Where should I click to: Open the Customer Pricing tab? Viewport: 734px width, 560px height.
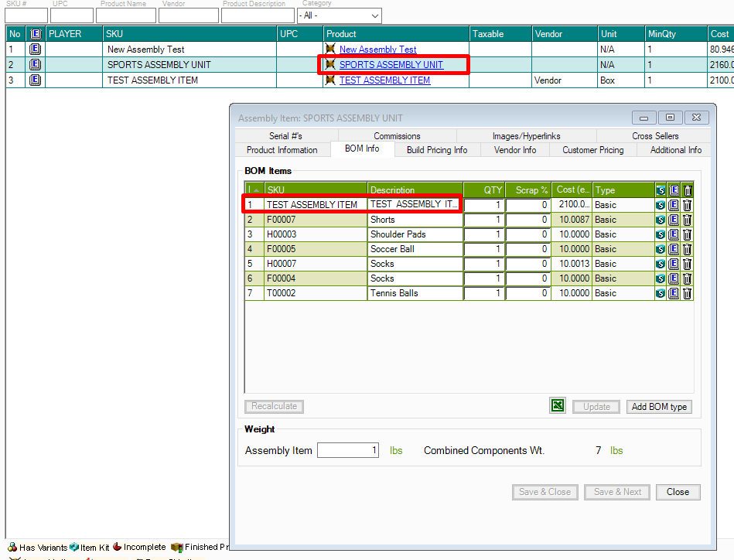pos(592,150)
